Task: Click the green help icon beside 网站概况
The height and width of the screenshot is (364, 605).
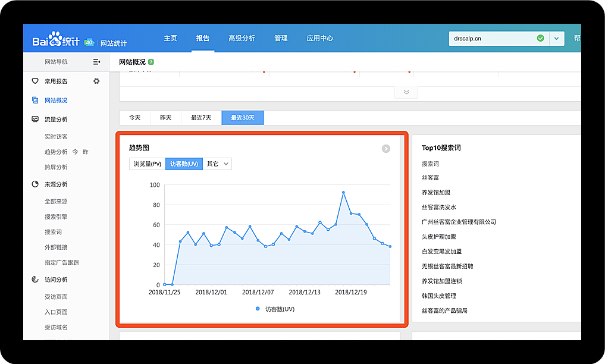Action: (x=151, y=62)
